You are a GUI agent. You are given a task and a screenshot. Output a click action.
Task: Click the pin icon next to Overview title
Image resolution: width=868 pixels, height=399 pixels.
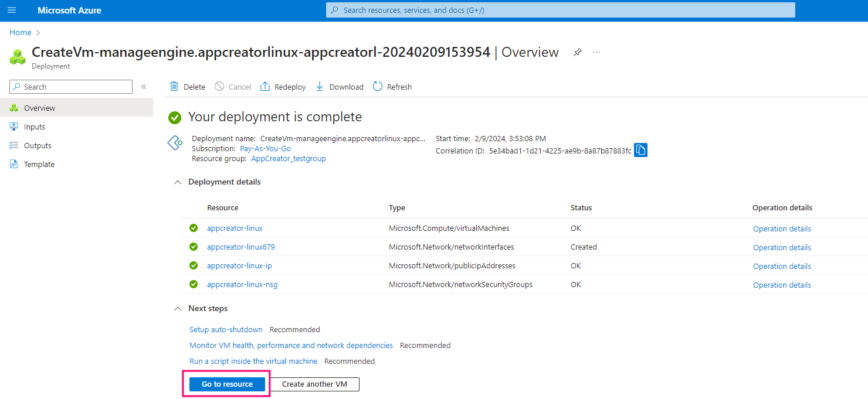pyautogui.click(x=578, y=52)
